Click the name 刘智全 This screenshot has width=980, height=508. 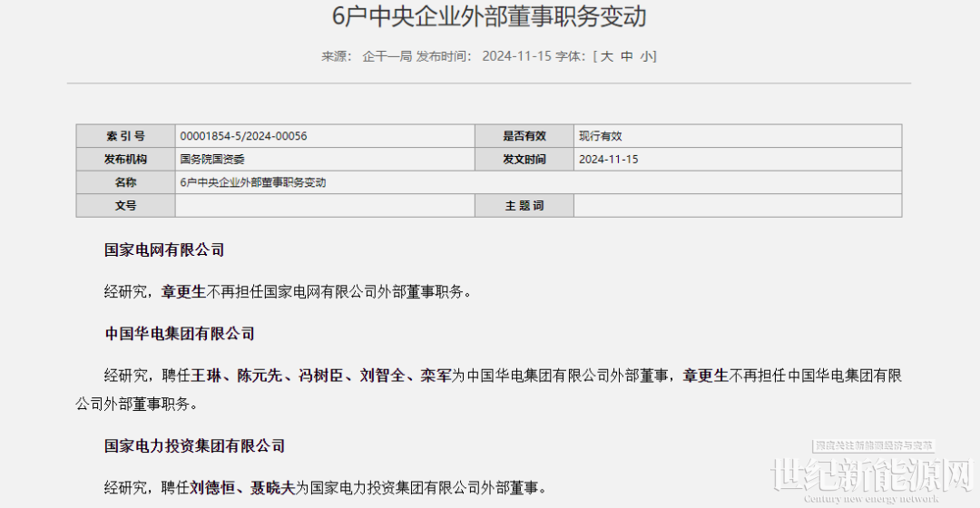coord(382,376)
